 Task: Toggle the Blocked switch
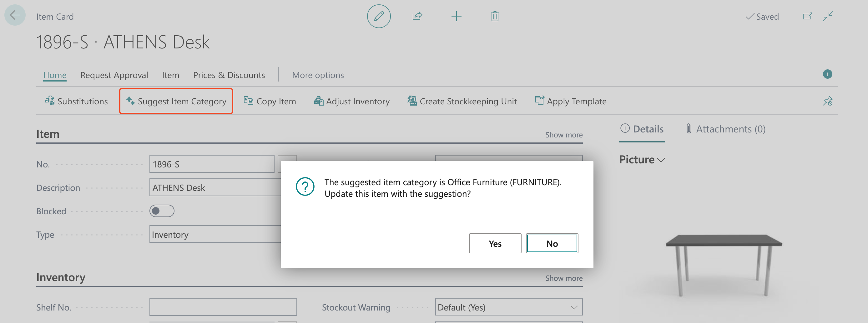(162, 211)
